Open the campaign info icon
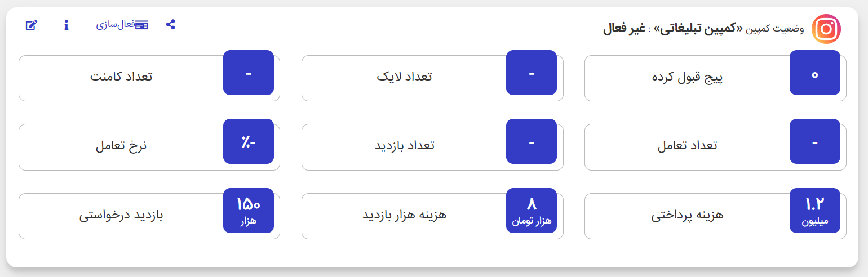868x277 pixels. coord(67,25)
